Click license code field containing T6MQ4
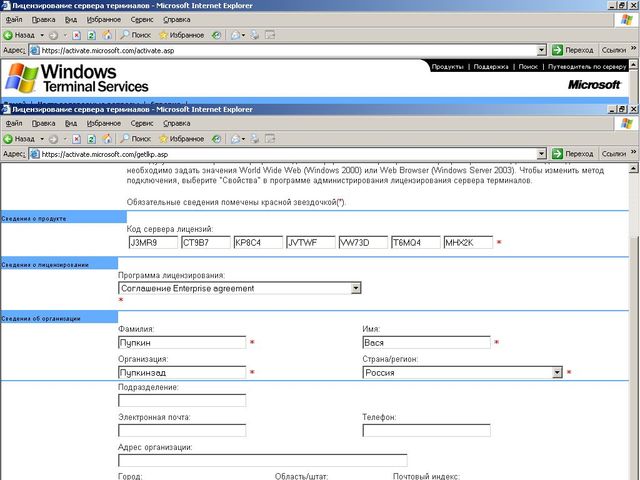640x480 pixels. [416, 242]
